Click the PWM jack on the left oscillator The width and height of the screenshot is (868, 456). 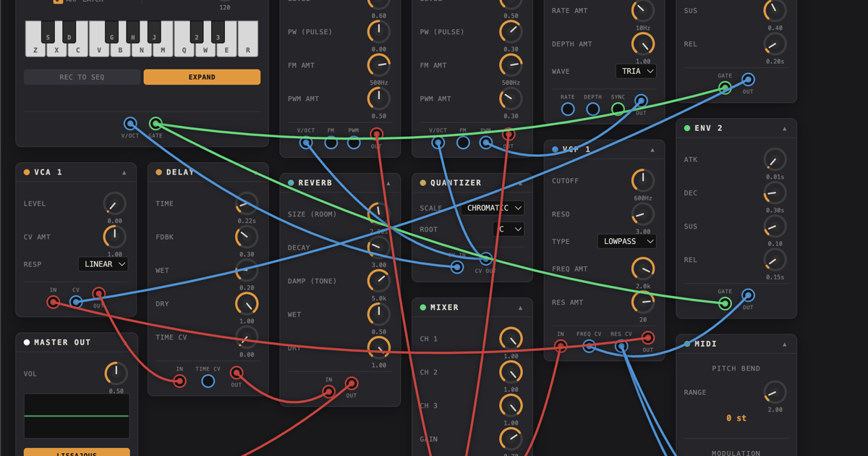pyautogui.click(x=354, y=143)
